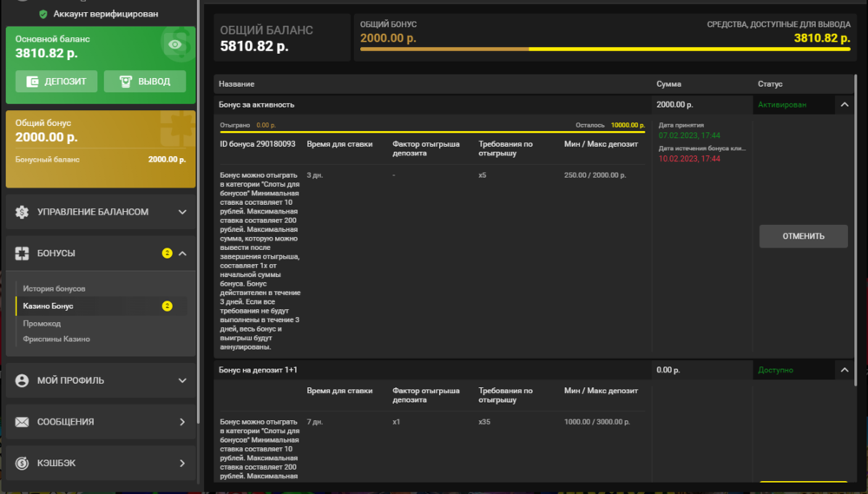Open Фриспины Казино menu item
The width and height of the screenshot is (868, 494).
coord(56,339)
